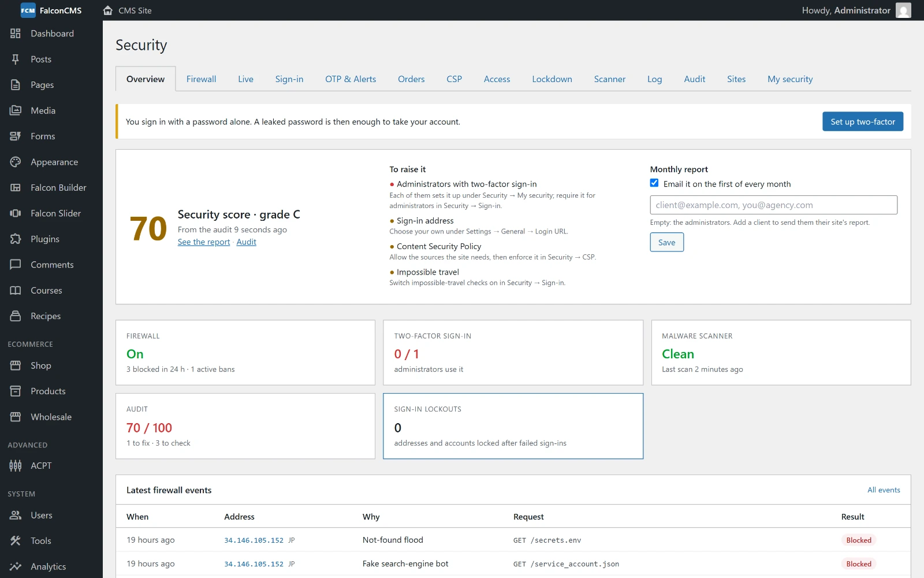
Task: Open the Administrator avatar
Action: (903, 10)
